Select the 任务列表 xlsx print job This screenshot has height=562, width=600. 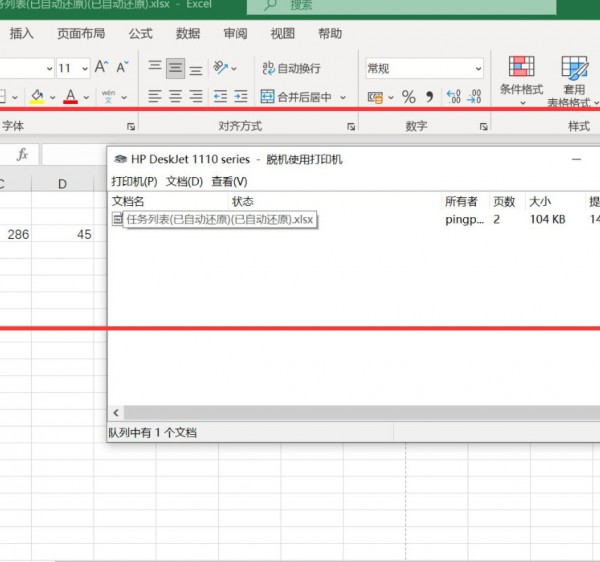point(220,220)
